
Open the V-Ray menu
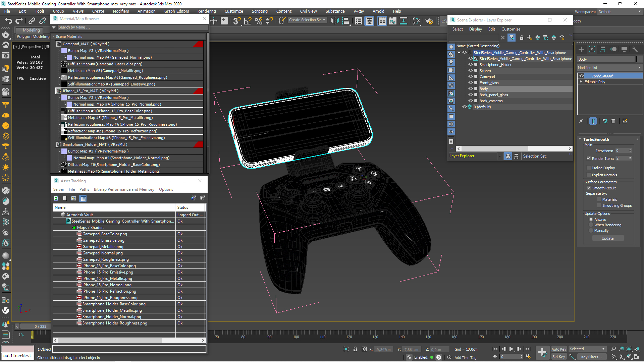point(359,11)
